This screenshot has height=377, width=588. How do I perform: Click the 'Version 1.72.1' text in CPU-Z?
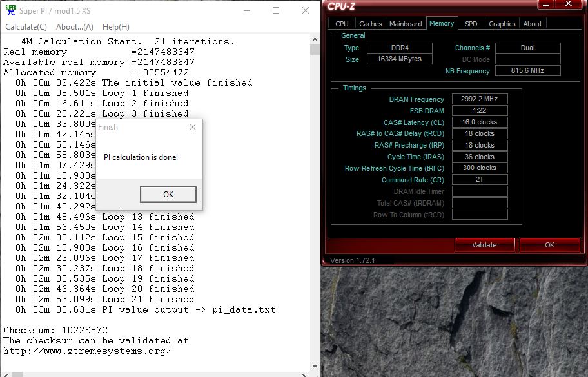(352, 260)
